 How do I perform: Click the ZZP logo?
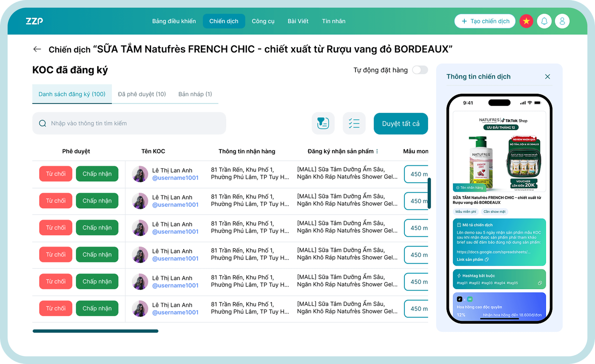34,21
